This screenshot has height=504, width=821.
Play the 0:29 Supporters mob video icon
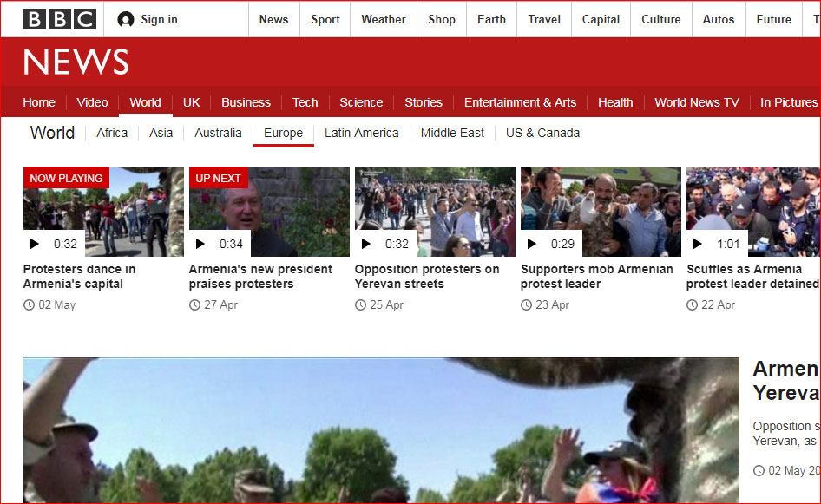tap(531, 244)
